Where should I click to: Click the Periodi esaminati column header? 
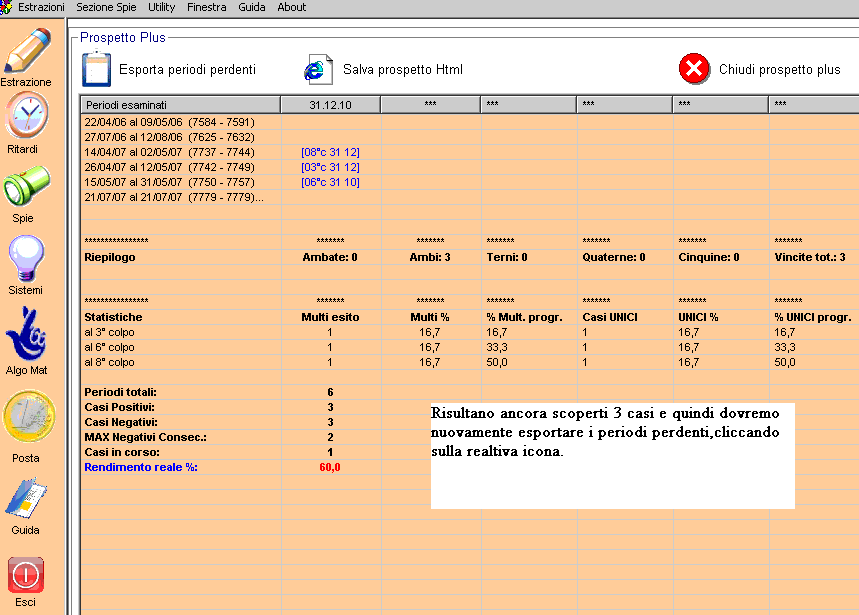pos(180,105)
